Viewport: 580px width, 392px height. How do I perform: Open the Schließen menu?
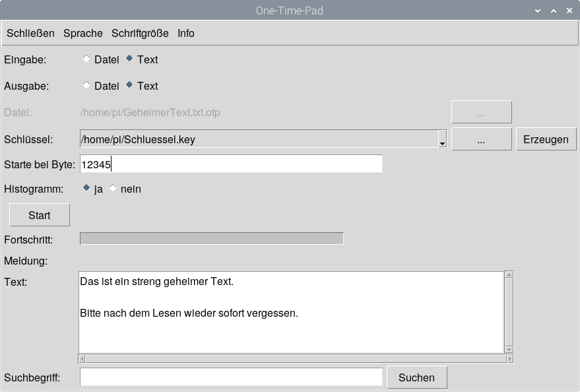[x=30, y=33]
